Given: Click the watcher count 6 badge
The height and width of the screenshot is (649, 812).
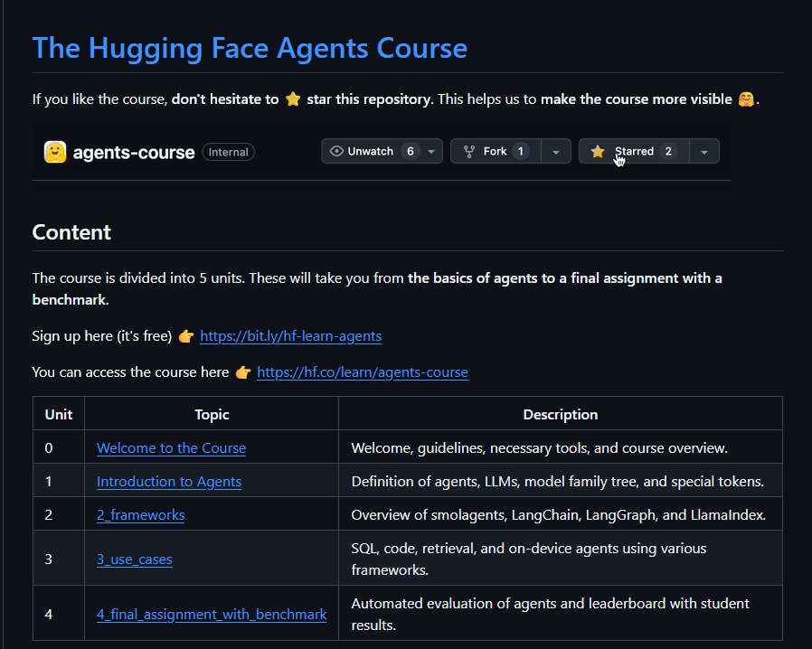Looking at the screenshot, I should coord(411,151).
